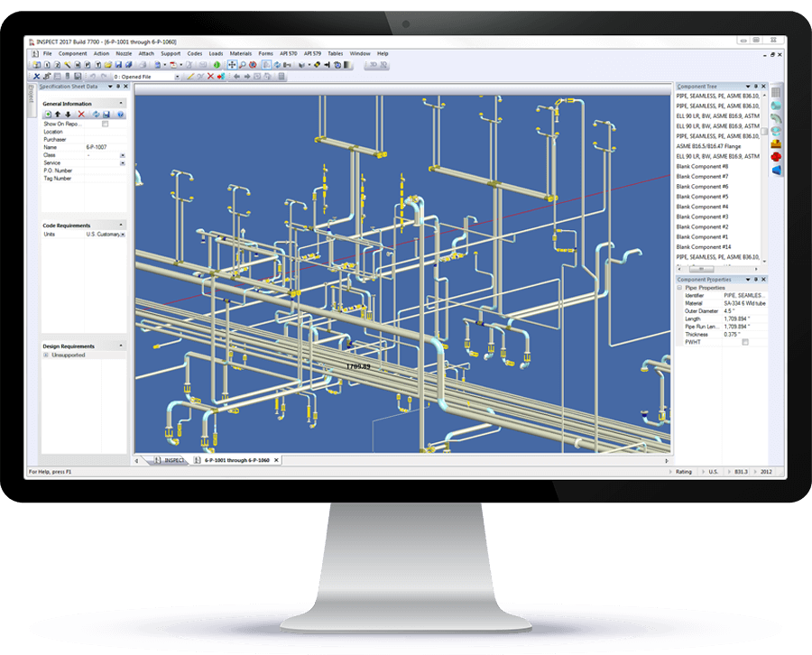Click the grid icon atop the component palette
Screen dimensions: 812x655
[776, 92]
